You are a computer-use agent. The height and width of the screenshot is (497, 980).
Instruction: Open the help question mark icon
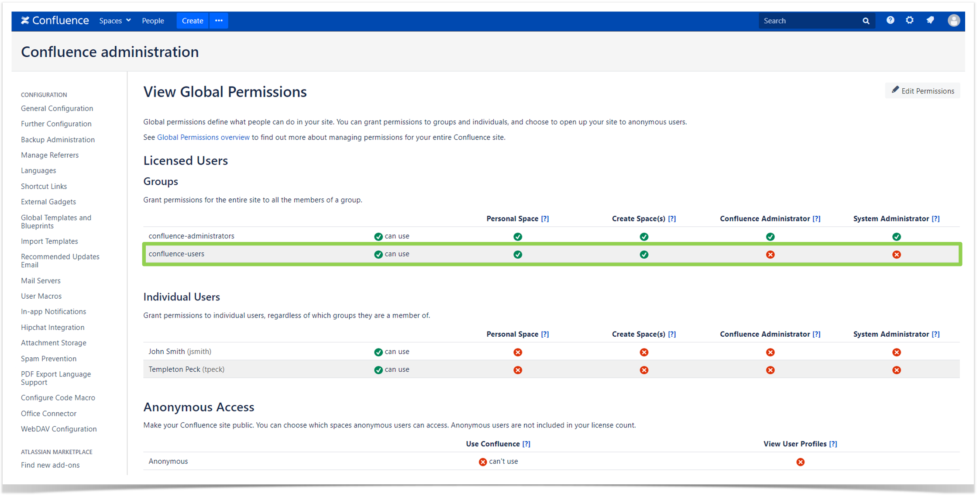890,20
